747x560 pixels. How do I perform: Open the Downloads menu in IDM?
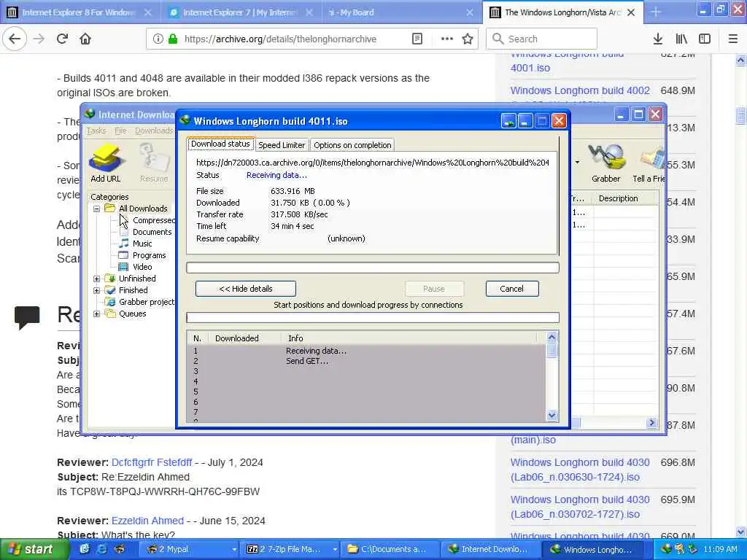[x=154, y=131]
